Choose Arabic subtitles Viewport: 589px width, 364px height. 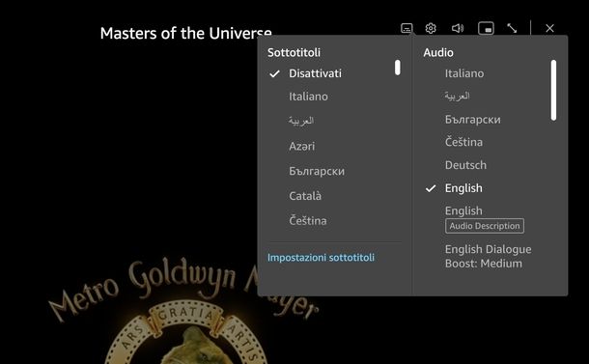tap(301, 121)
